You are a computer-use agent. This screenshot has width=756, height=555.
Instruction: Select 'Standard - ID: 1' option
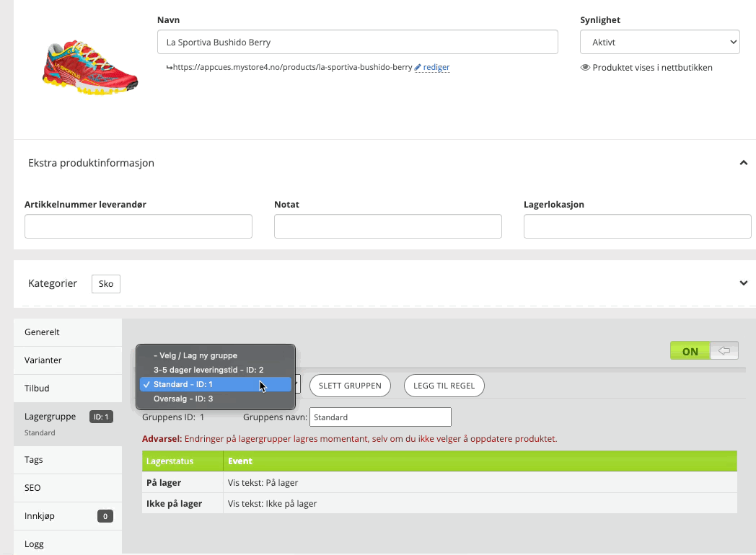[216, 384]
